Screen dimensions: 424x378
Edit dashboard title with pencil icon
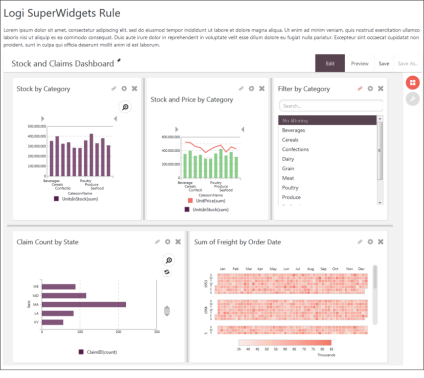coord(119,61)
